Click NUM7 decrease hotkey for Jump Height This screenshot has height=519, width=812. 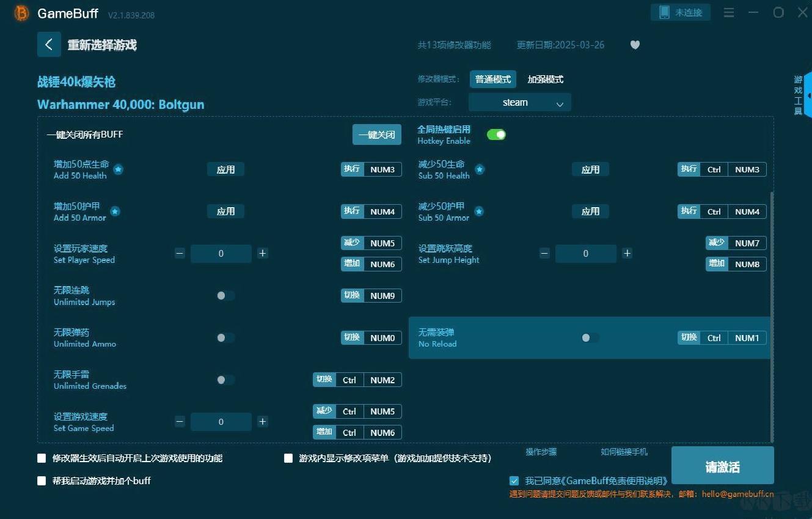[736, 243]
